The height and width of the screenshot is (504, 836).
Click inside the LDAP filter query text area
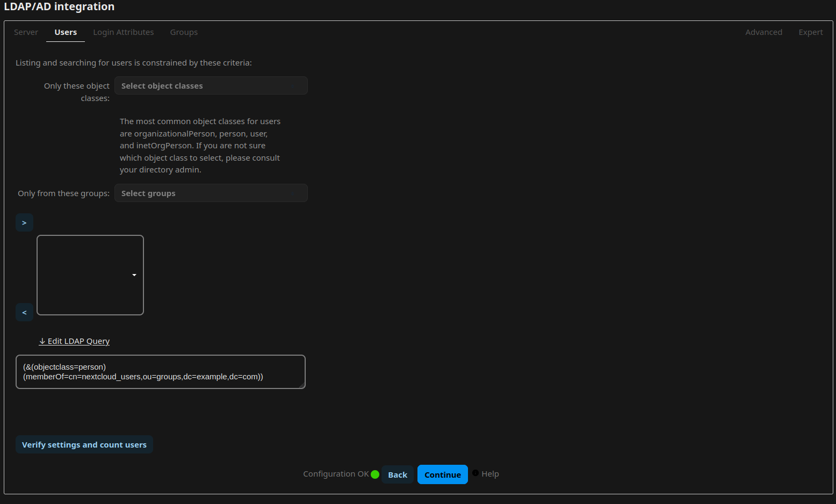click(x=160, y=371)
